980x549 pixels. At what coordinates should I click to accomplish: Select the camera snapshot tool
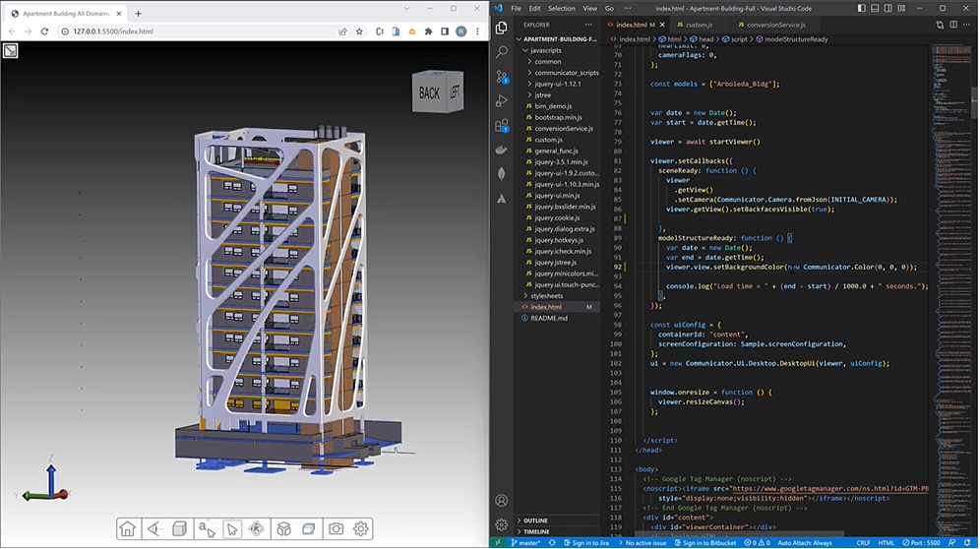pyautogui.click(x=336, y=529)
